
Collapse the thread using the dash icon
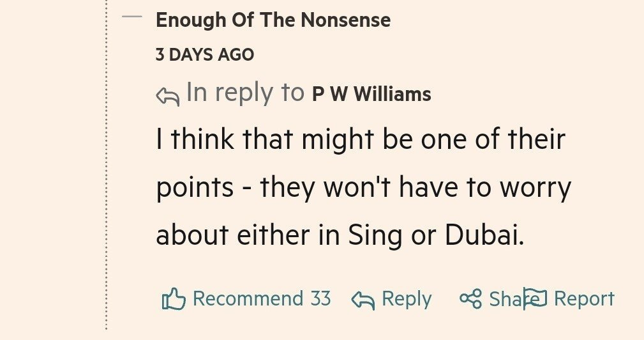pyautogui.click(x=131, y=17)
